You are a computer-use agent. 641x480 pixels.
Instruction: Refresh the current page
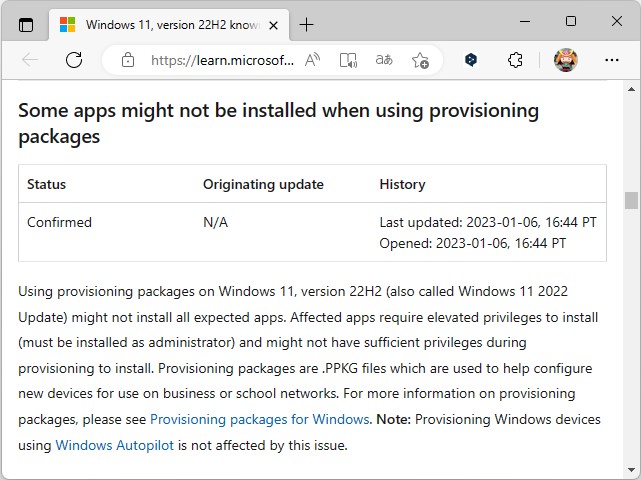coord(74,60)
